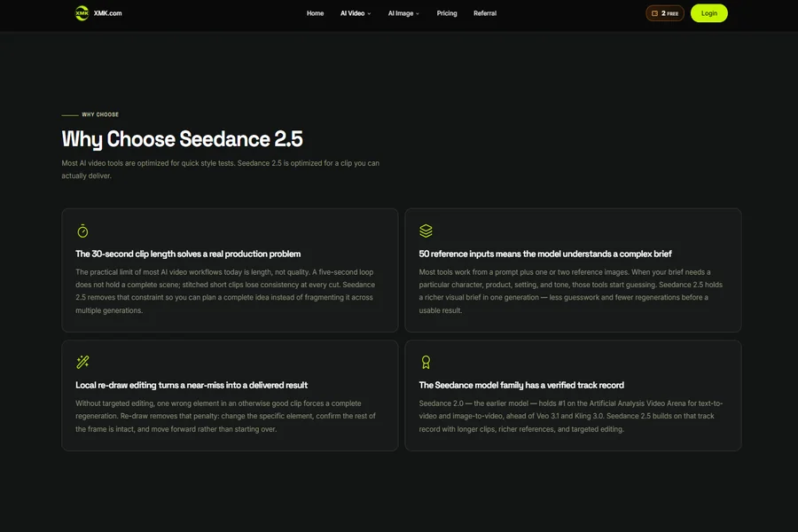
Task: Click the paragraph starting 'Most tools work from a prompt'
Action: pos(570,291)
